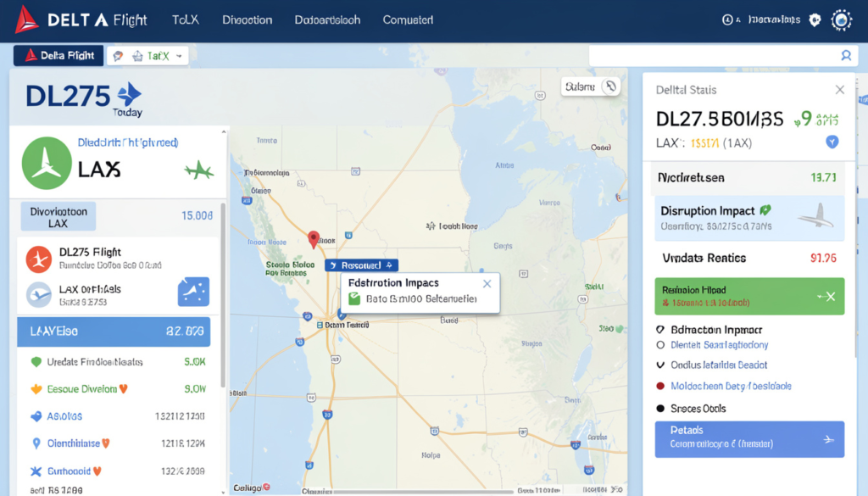Click the Sulame map control button
The width and height of the screenshot is (868, 496).
tap(591, 87)
